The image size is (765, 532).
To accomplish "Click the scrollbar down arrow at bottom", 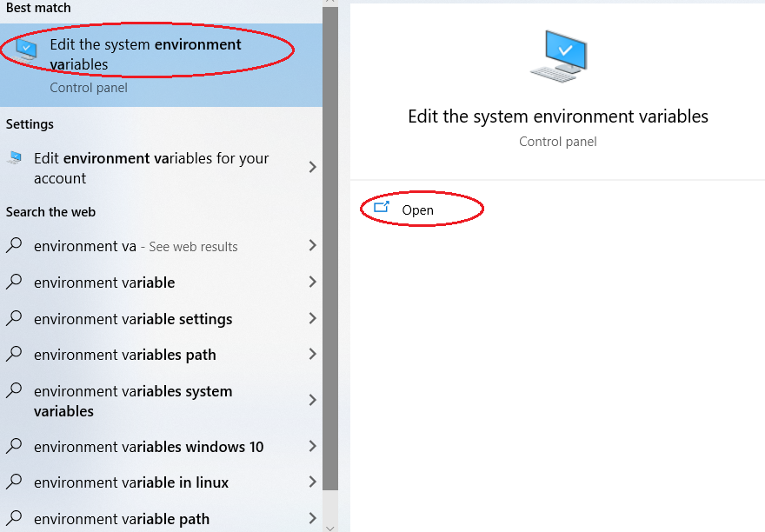I will (x=330, y=529).
